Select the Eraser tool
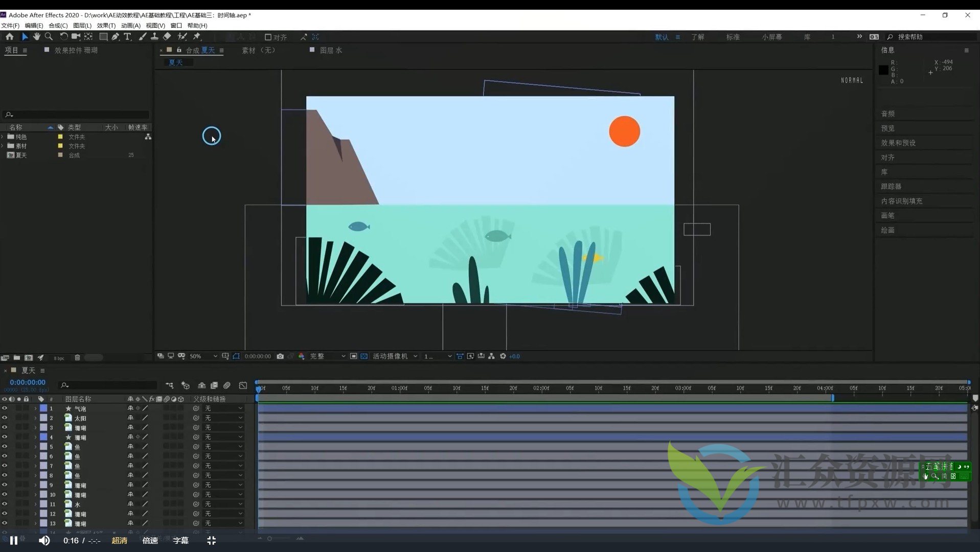Screen dimensions: 980x552 (167, 37)
